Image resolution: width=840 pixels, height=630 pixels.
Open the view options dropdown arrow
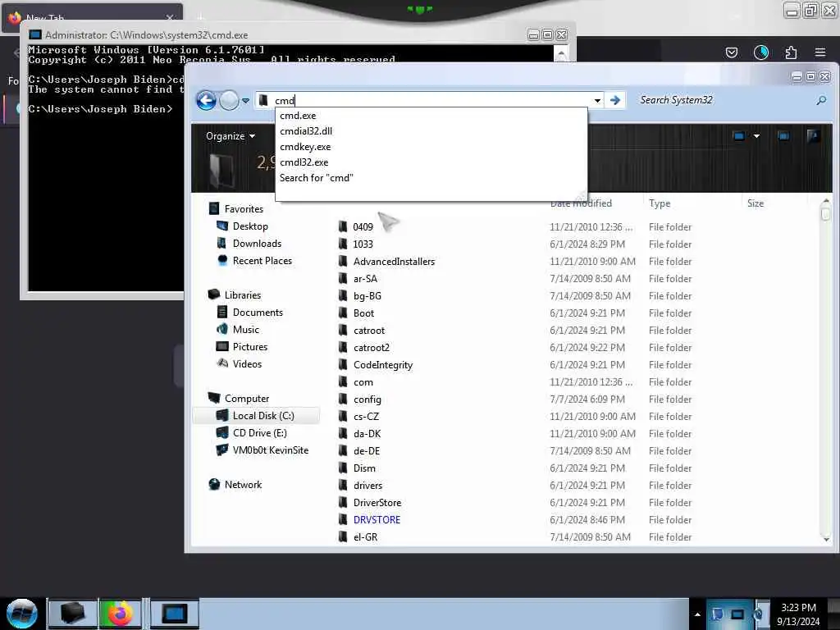tap(756, 136)
